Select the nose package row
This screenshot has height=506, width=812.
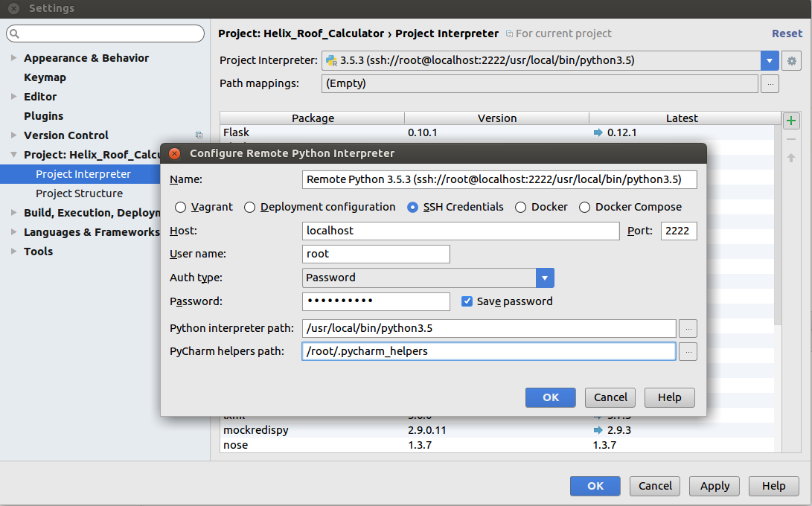pyautogui.click(x=497, y=445)
